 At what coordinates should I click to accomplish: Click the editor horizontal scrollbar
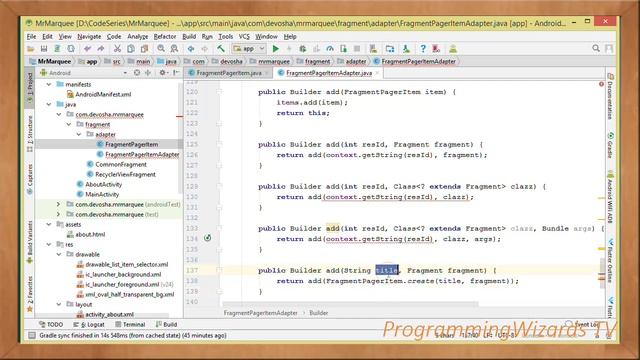point(350,304)
